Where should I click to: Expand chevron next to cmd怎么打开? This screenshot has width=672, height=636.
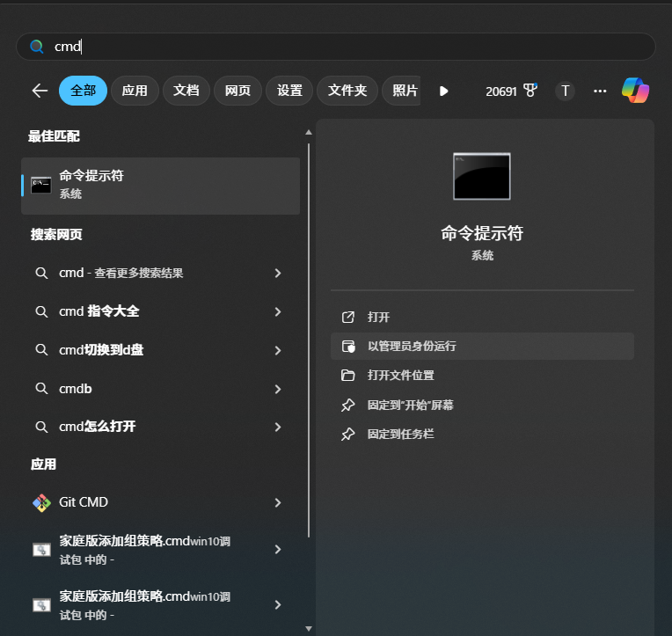click(x=278, y=427)
